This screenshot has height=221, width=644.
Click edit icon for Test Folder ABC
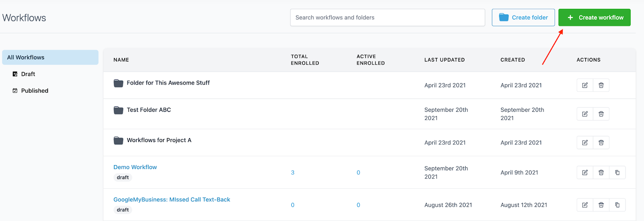[585, 114]
